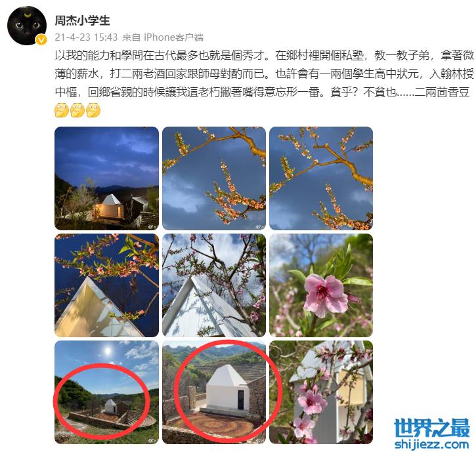The image size is (476, 454).
Task: Open username 周杰小学生 profile link
Action: pos(82,20)
